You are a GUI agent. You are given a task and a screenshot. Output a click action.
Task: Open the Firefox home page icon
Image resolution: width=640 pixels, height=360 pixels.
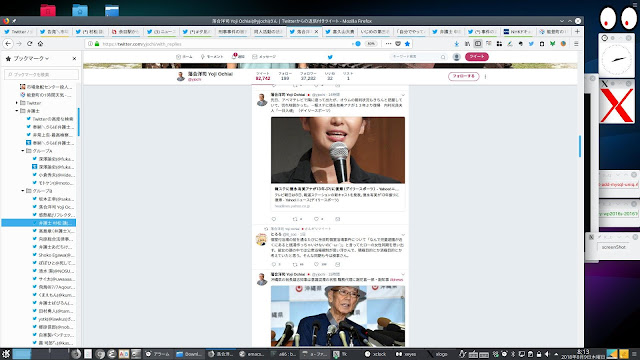40,44
